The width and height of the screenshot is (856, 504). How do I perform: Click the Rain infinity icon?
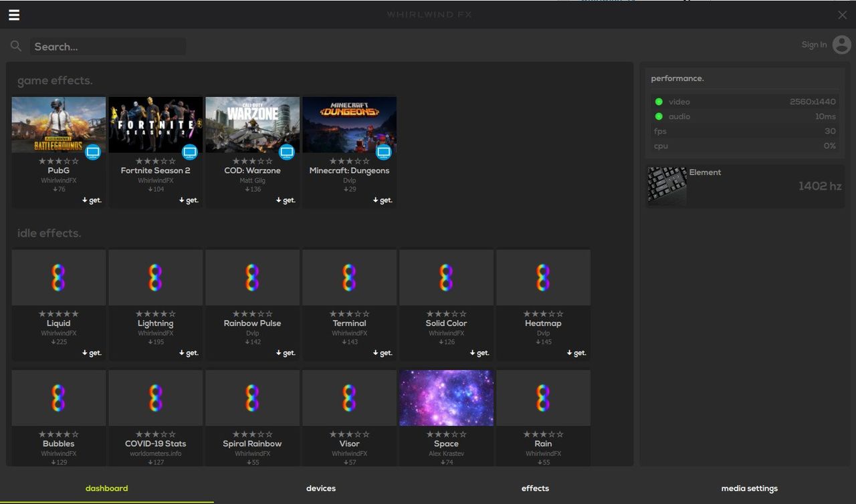[x=544, y=398]
